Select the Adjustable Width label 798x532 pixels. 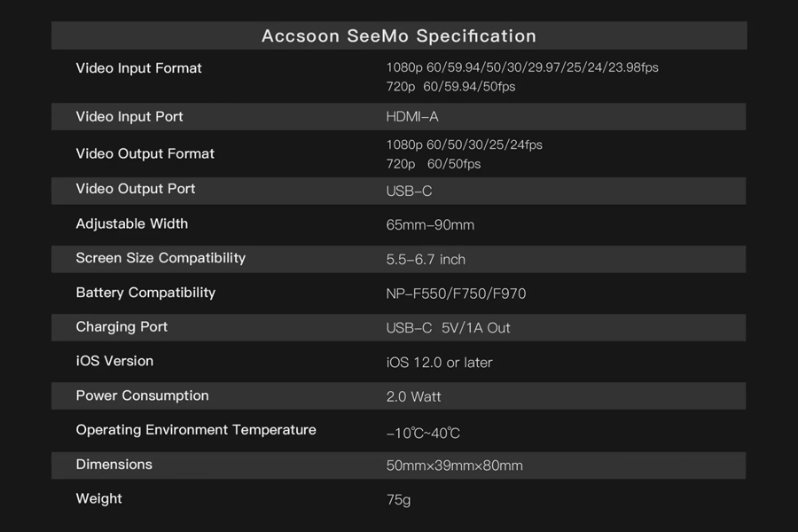click(132, 224)
